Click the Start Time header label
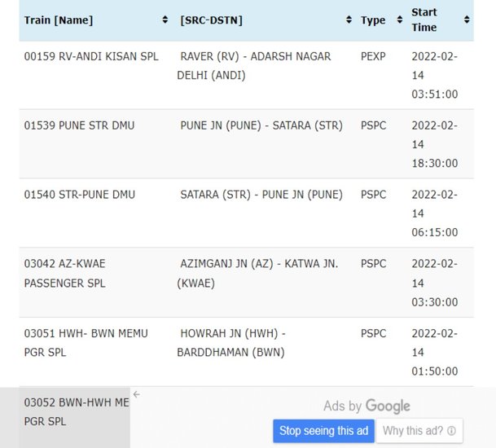496x448 pixels. 424,20
